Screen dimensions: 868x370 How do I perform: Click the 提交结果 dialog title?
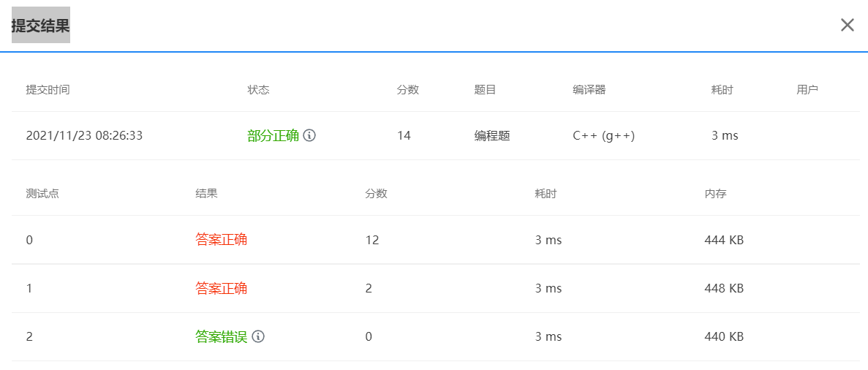click(x=40, y=25)
